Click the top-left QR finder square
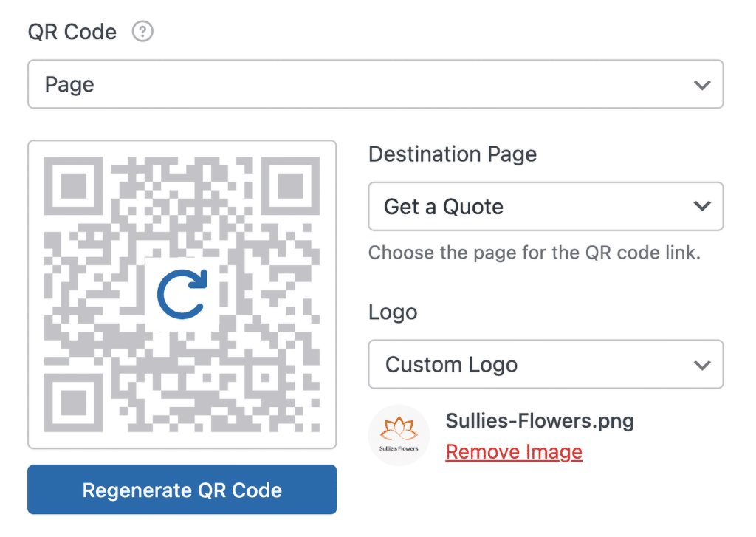Image resolution: width=756 pixels, height=537 pixels. click(x=73, y=185)
